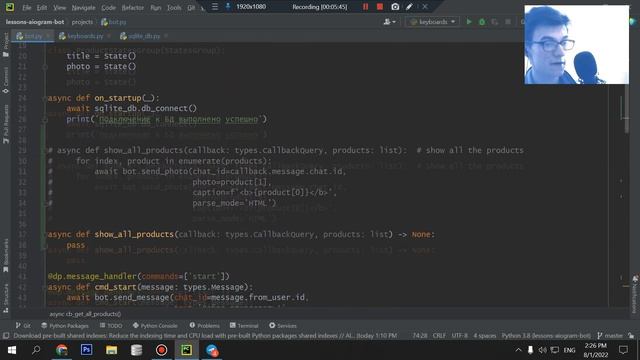Pause the screen recording
The height and width of the screenshot is (360, 640).
coord(365,7)
